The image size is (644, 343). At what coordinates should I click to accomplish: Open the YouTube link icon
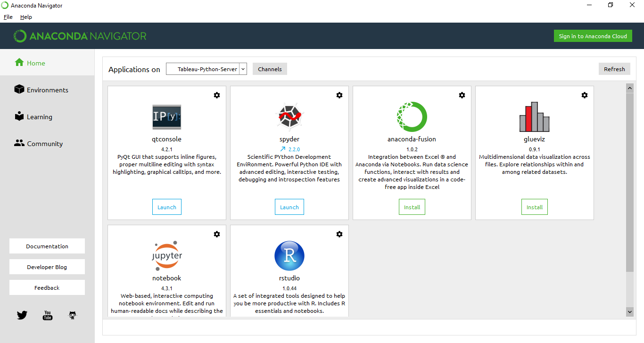[x=48, y=315]
